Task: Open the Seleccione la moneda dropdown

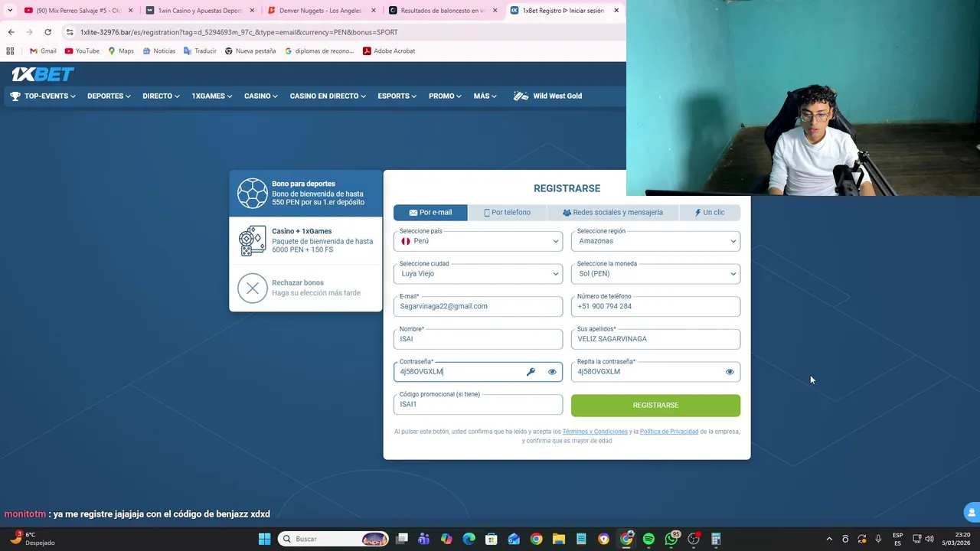Action: [655, 273]
